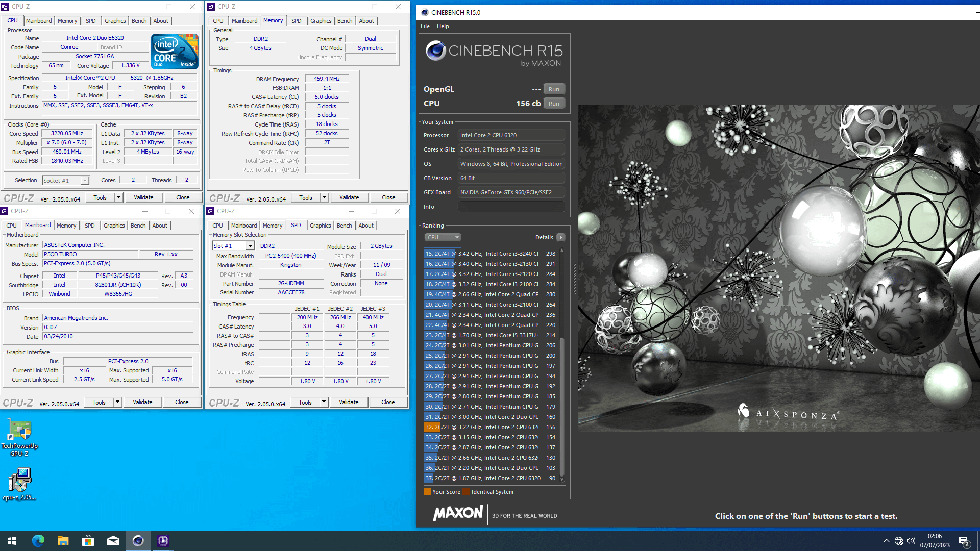Open the TechPowerUp GPU-Z desktop shortcut
This screenshot has height=551, width=980.
point(19,438)
